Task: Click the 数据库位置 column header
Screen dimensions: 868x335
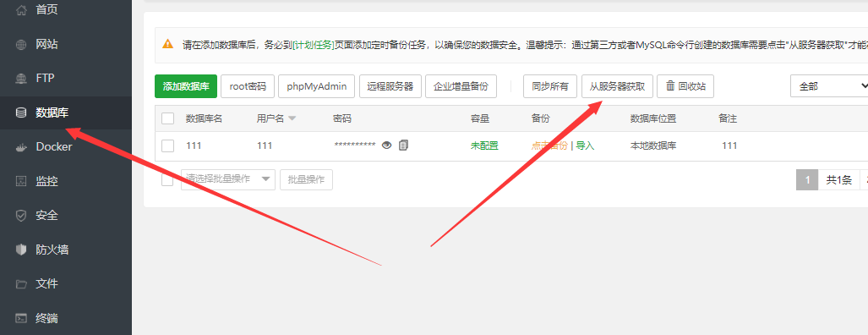Action: 653,118
